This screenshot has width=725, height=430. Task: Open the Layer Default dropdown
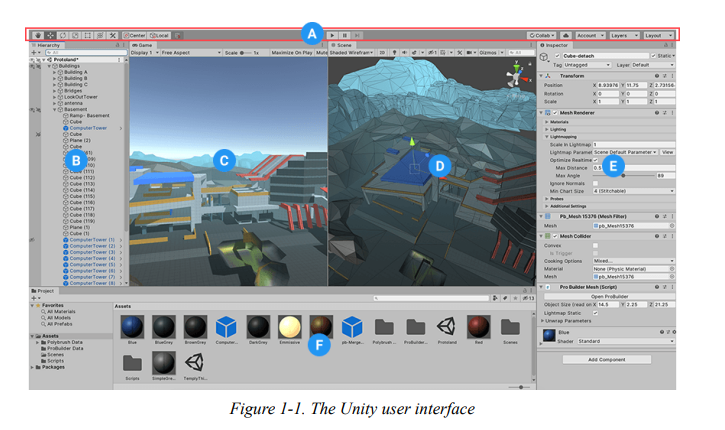pyautogui.click(x=653, y=65)
